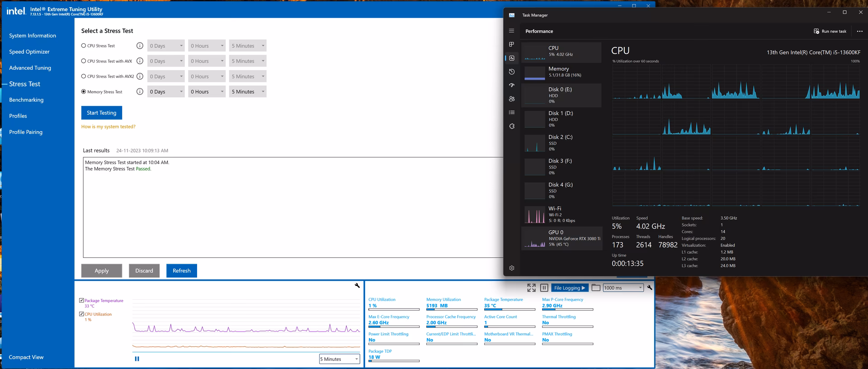Open 1000 ms polling interval dropdown

point(623,288)
